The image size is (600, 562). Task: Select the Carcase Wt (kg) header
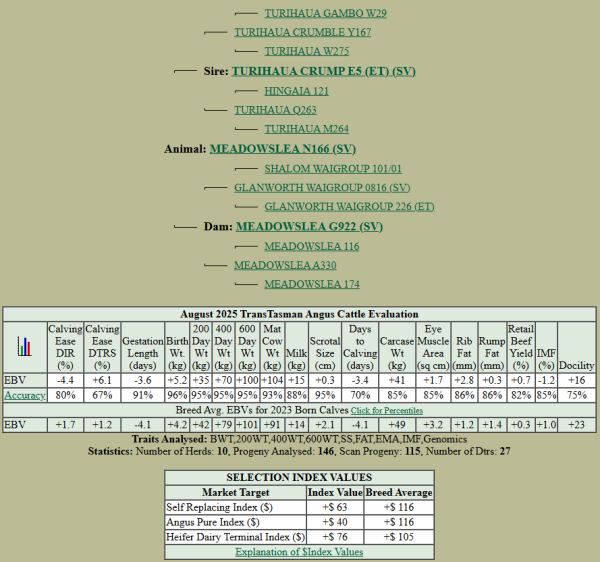(397, 347)
